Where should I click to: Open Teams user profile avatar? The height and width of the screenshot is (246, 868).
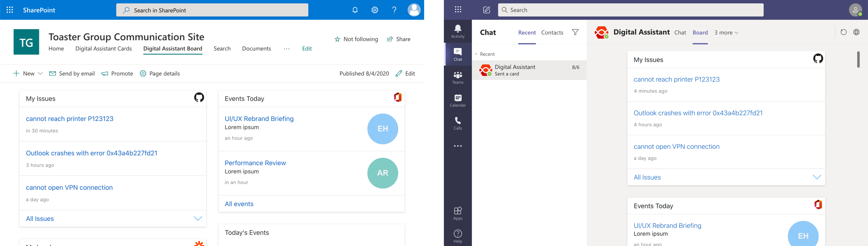pos(856,10)
